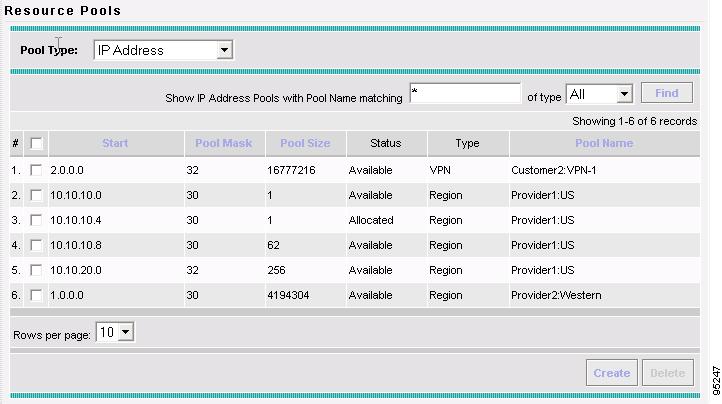Open the Rows per page dropdown
The width and height of the screenshot is (722, 404).
[115, 332]
